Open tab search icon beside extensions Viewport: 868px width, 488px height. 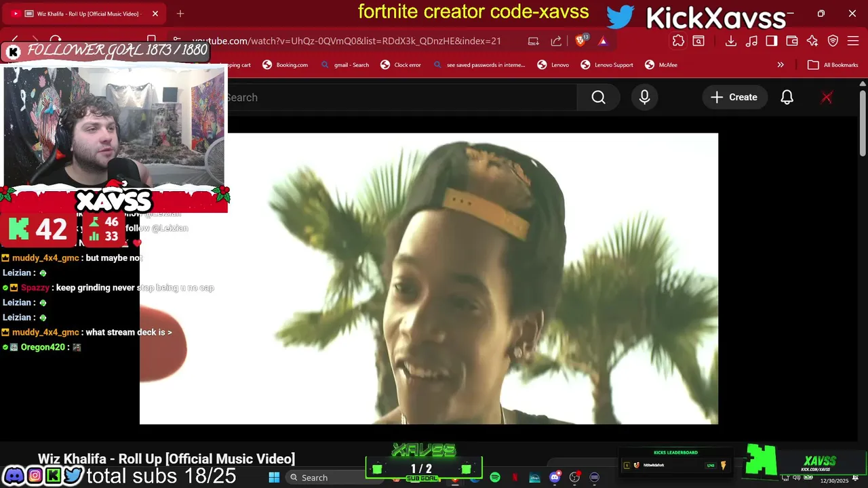click(x=698, y=41)
